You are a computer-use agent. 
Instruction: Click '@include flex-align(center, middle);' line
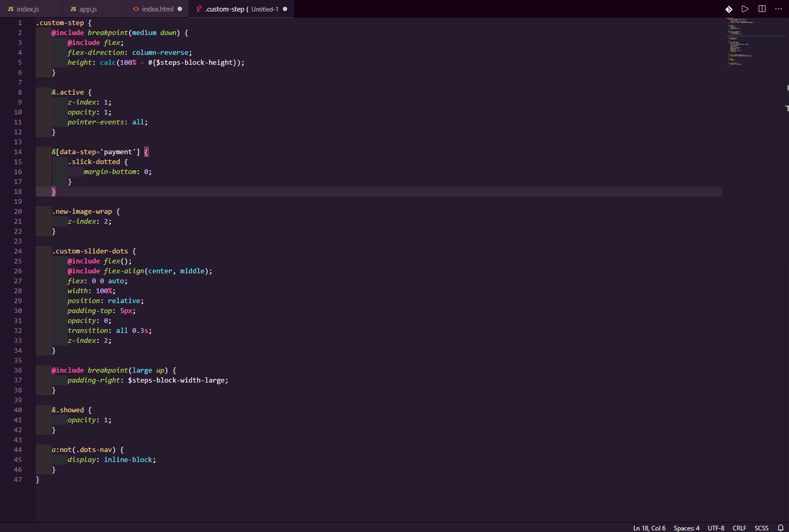140,271
